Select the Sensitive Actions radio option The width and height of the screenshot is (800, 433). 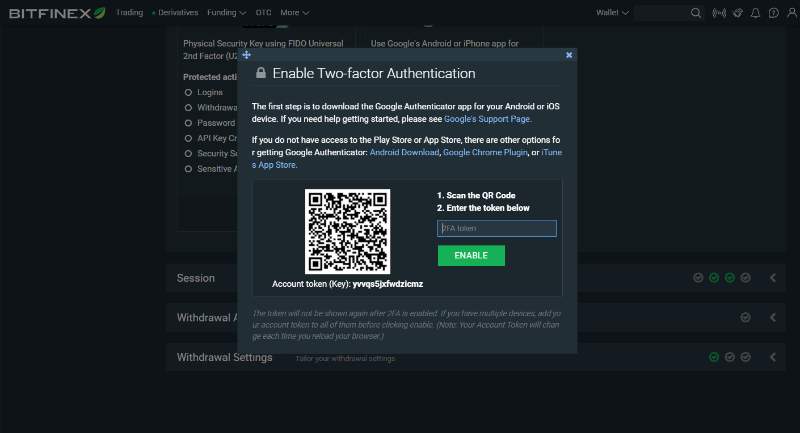pyautogui.click(x=188, y=169)
